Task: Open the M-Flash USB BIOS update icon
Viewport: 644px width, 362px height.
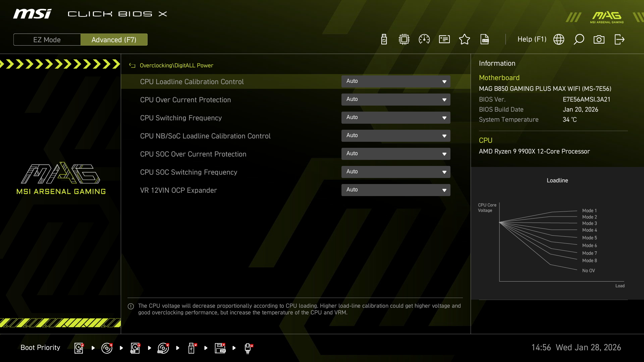Action: point(384,40)
